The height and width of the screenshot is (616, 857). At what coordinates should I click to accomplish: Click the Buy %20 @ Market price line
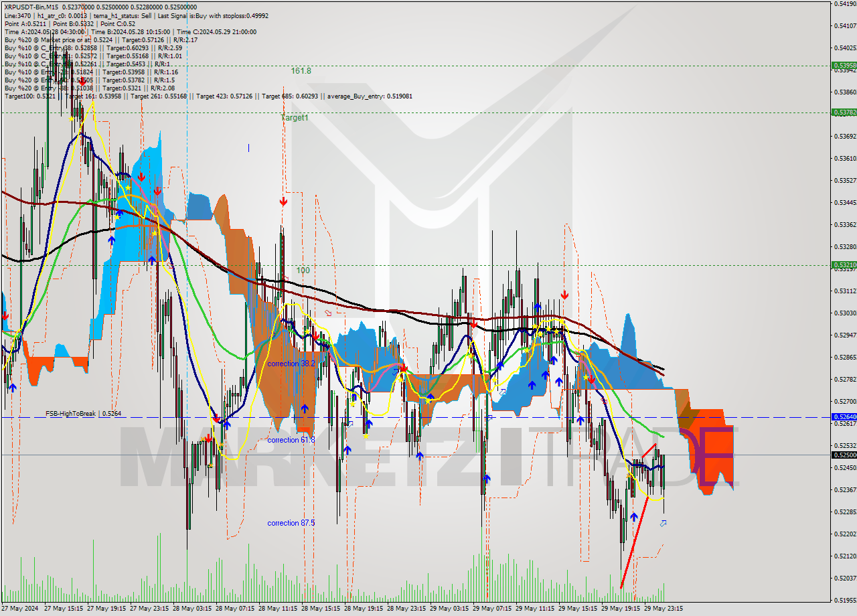click(100, 40)
